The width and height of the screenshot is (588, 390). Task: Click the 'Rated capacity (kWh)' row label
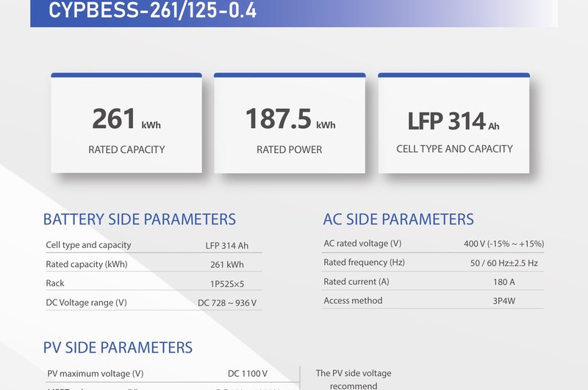pyautogui.click(x=87, y=264)
